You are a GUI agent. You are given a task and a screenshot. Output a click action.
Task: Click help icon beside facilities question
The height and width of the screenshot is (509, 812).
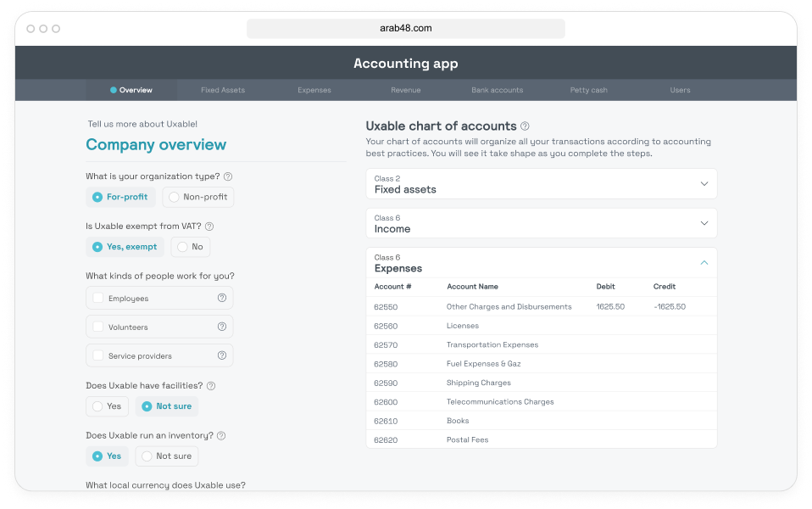211,386
